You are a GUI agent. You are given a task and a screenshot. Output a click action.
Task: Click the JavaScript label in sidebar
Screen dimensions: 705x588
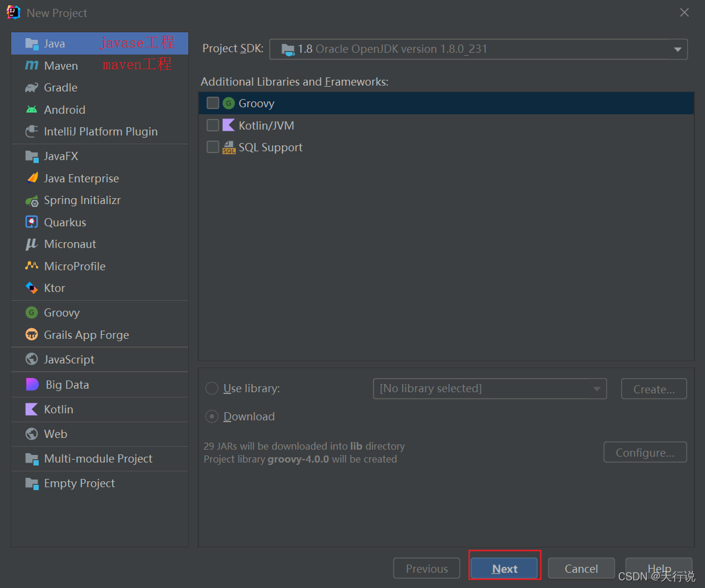click(x=69, y=359)
